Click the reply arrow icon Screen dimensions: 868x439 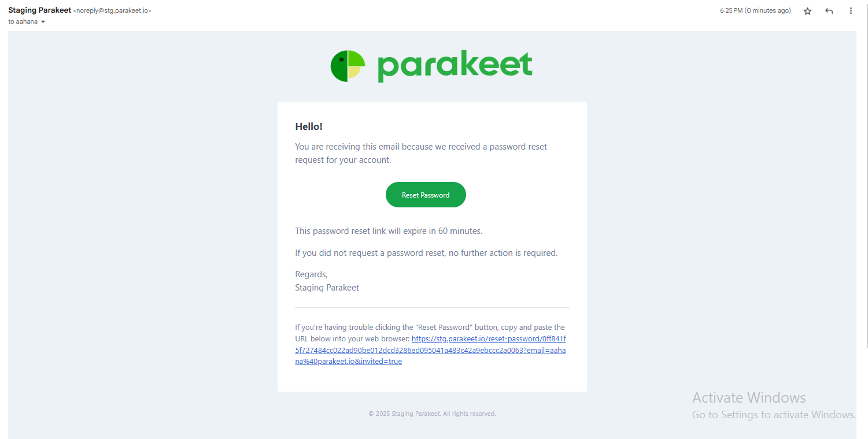829,11
